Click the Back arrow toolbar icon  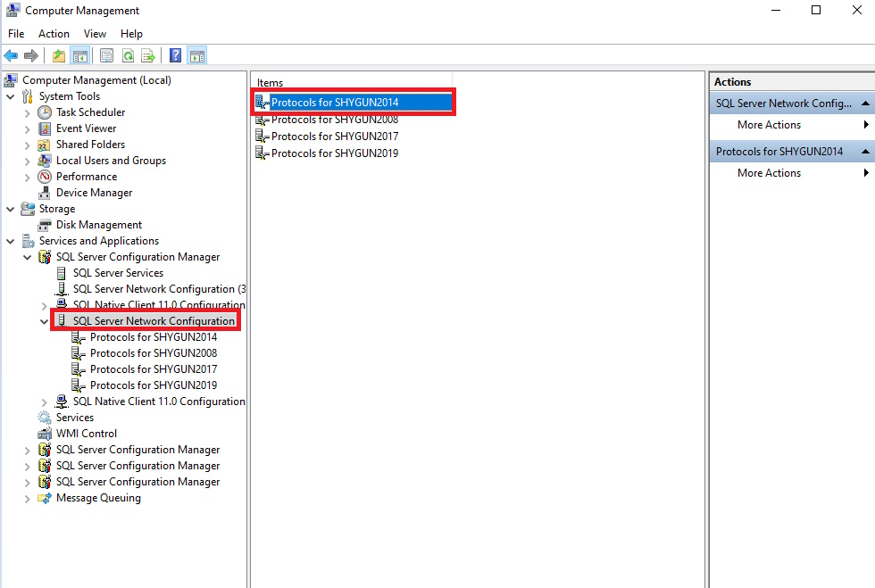tap(11, 56)
